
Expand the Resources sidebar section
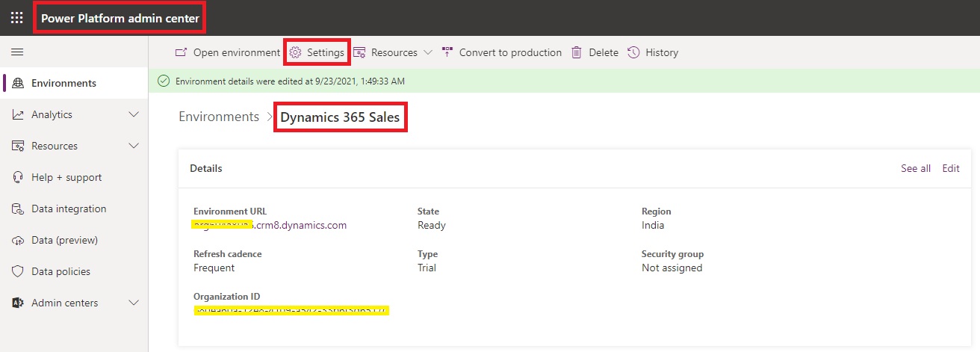[134, 146]
